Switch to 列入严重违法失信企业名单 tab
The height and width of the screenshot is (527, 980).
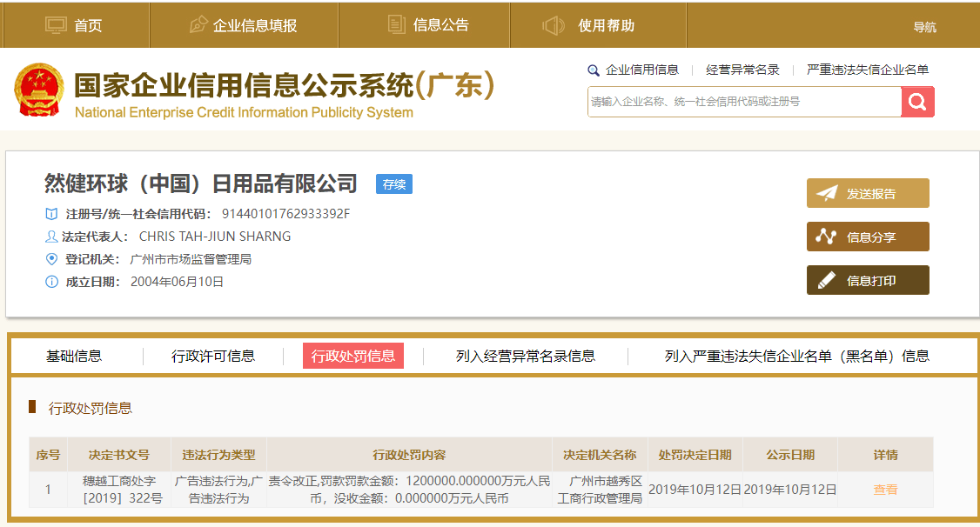click(x=796, y=356)
